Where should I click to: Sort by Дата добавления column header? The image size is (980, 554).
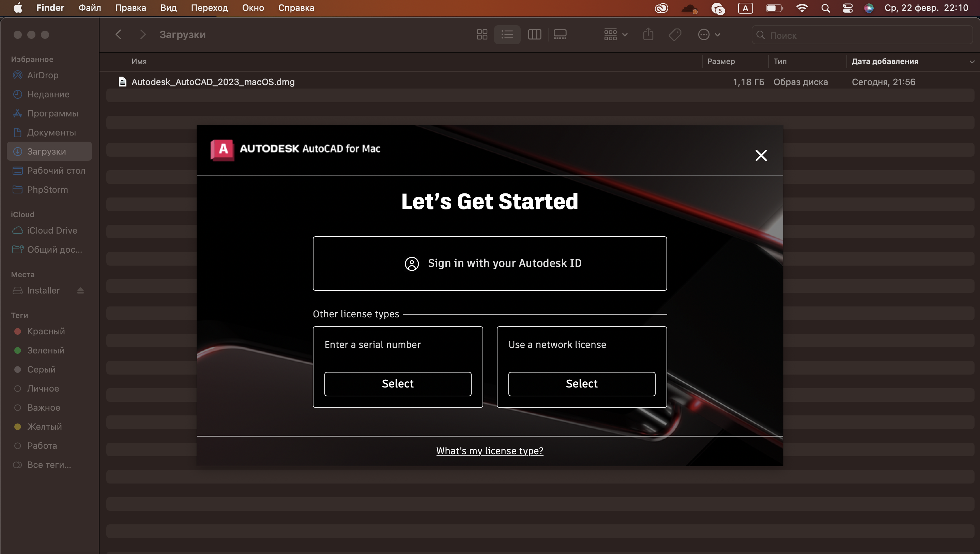[885, 61]
